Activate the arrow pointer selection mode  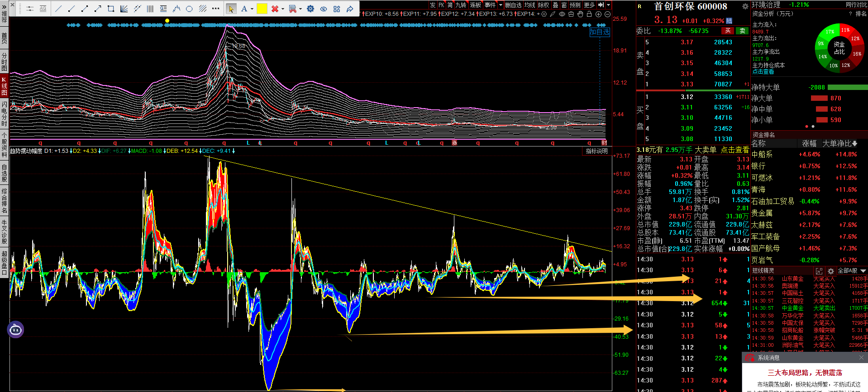click(231, 9)
